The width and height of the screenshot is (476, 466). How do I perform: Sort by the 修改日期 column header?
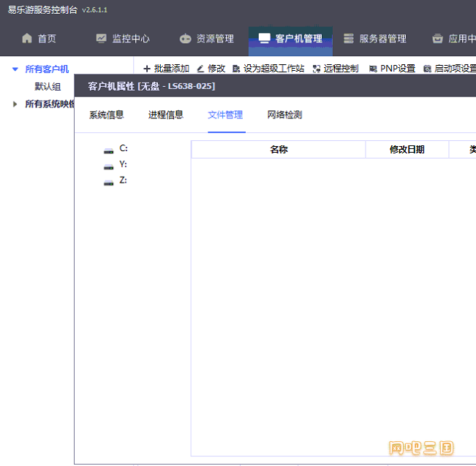(x=407, y=150)
